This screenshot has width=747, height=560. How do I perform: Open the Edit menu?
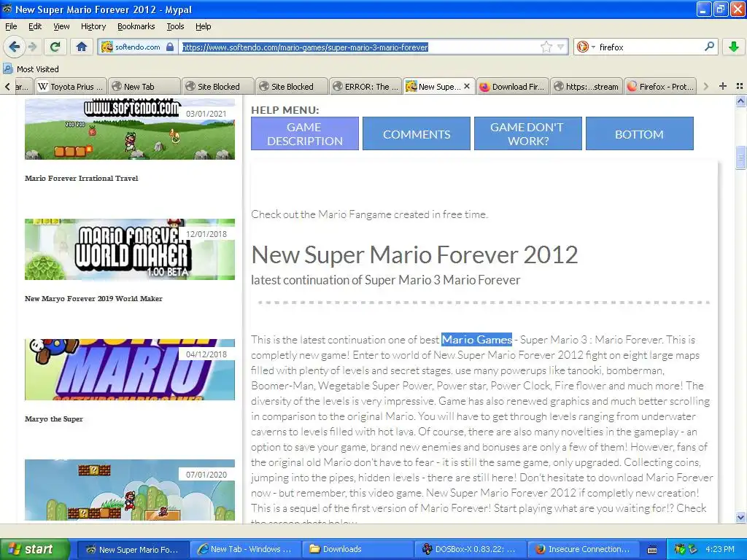tap(35, 26)
